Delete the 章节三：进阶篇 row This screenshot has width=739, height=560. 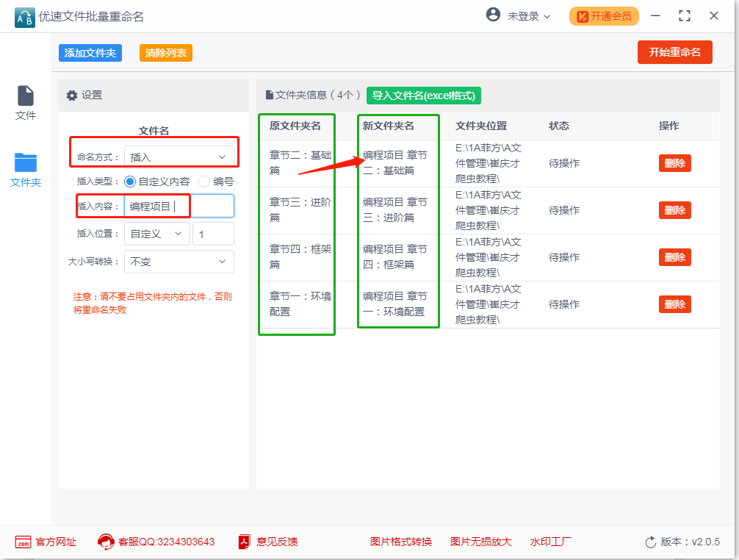(674, 210)
